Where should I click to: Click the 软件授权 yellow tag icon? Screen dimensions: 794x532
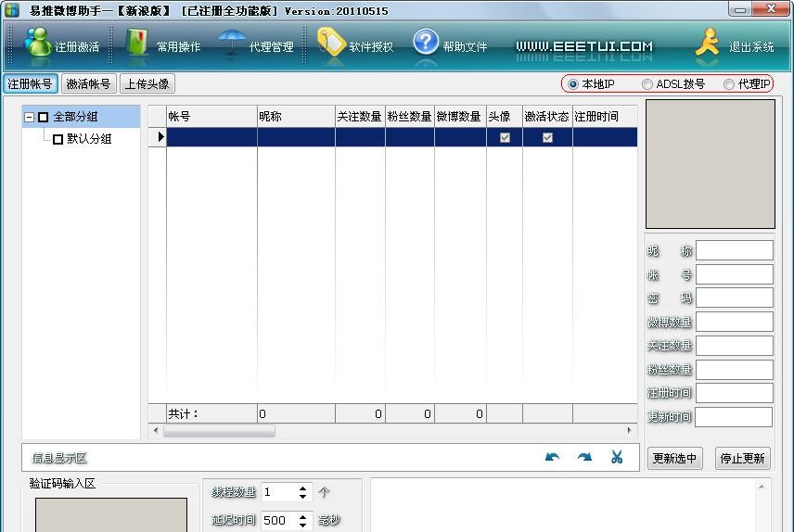pyautogui.click(x=331, y=42)
